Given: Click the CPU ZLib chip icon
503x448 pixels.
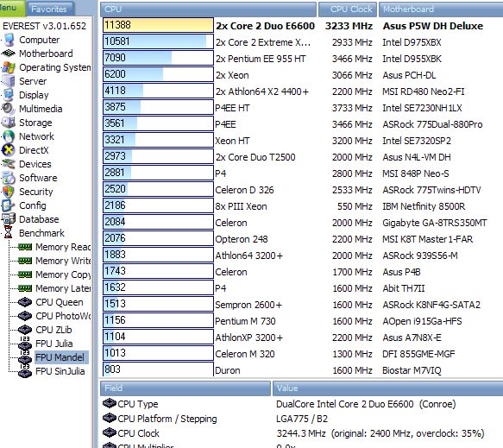Looking at the screenshot, I should (25, 330).
